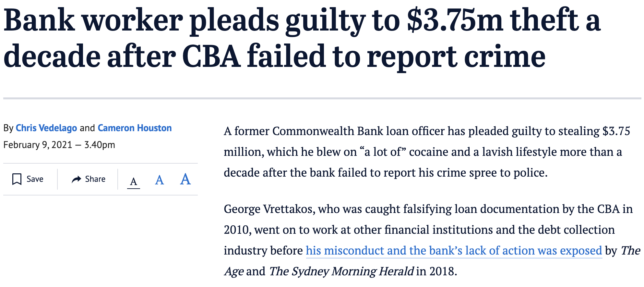Screen dimensions: 644x287
Task: Select the small text size A
Action: 133,181
